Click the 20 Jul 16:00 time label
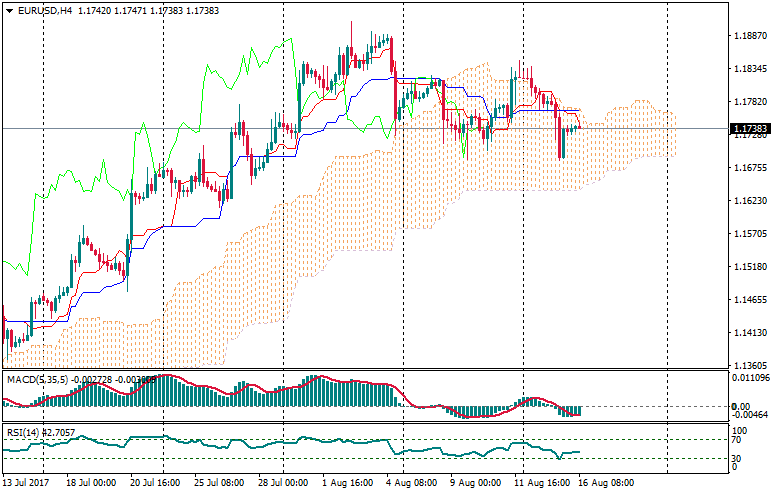Viewport: 771px width, 494px height. pos(155,481)
